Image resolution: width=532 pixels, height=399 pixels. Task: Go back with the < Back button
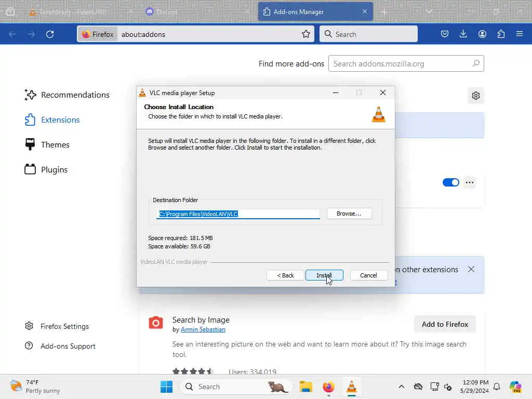click(x=285, y=275)
